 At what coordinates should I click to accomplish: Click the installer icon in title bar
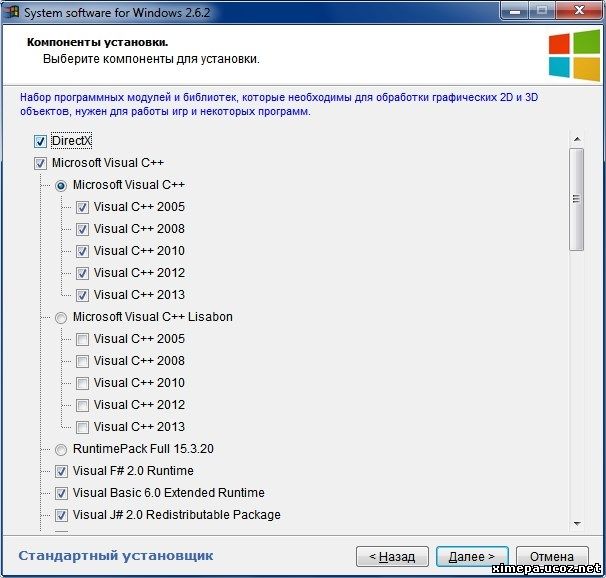pyautogui.click(x=13, y=11)
